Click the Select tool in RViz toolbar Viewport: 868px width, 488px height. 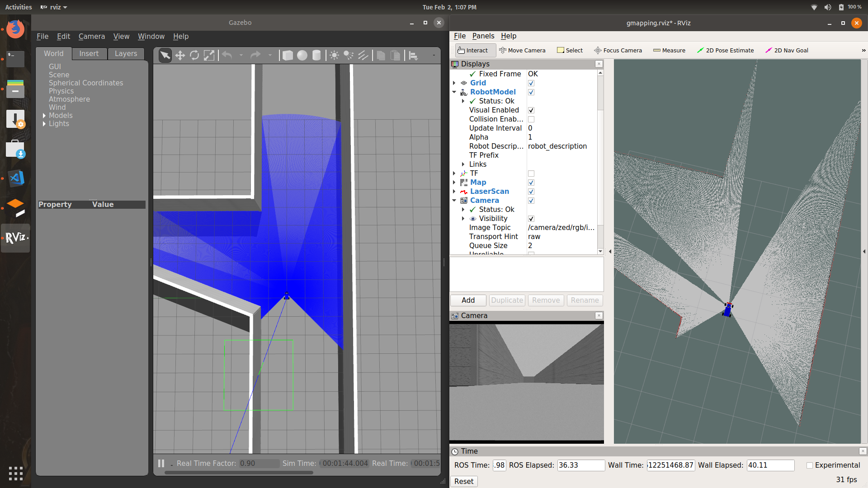point(569,50)
